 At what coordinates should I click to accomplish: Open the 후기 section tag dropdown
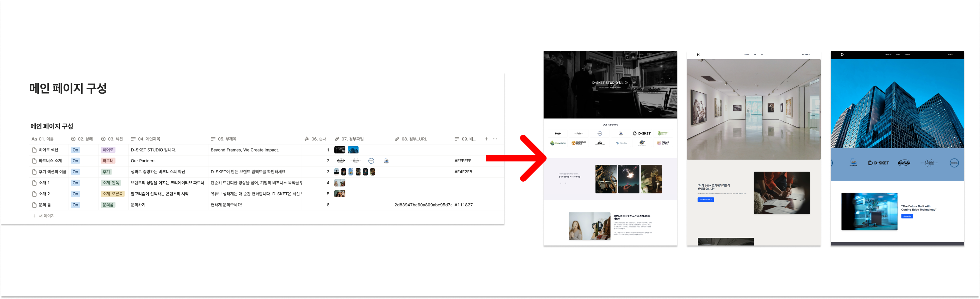[106, 172]
